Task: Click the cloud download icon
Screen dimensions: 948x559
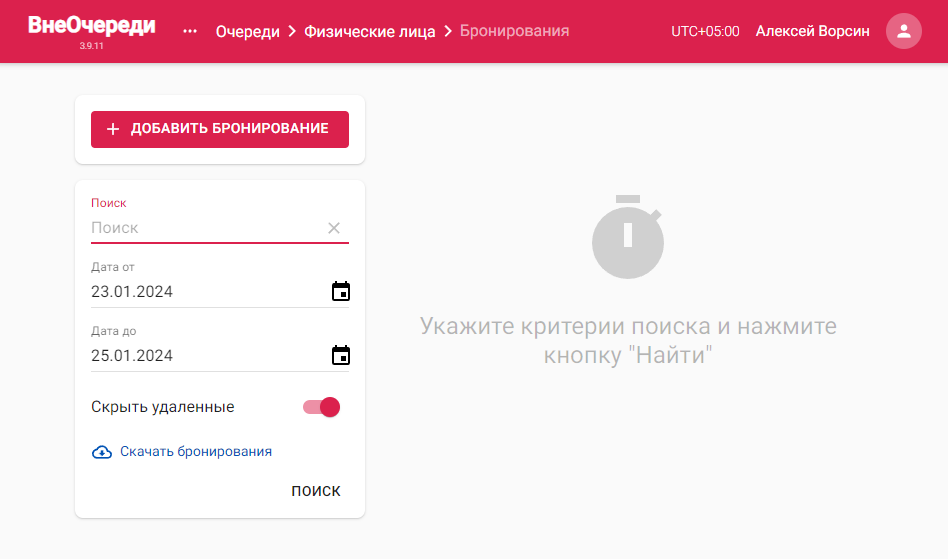Action: pyautogui.click(x=102, y=452)
